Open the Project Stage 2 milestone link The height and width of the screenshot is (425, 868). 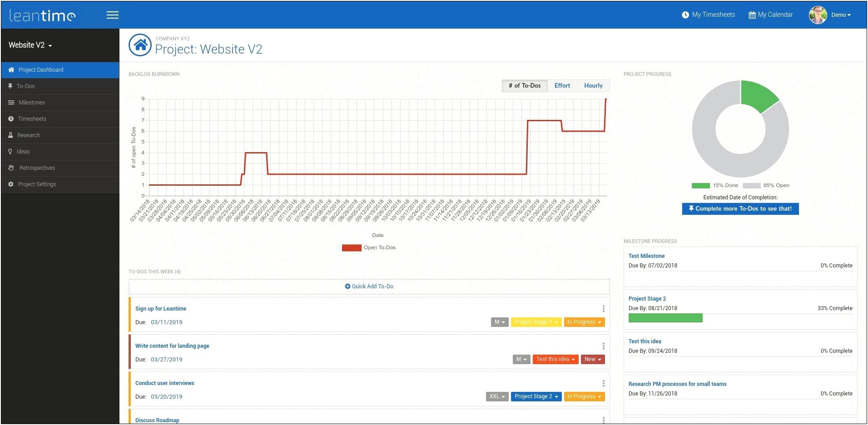pos(647,299)
